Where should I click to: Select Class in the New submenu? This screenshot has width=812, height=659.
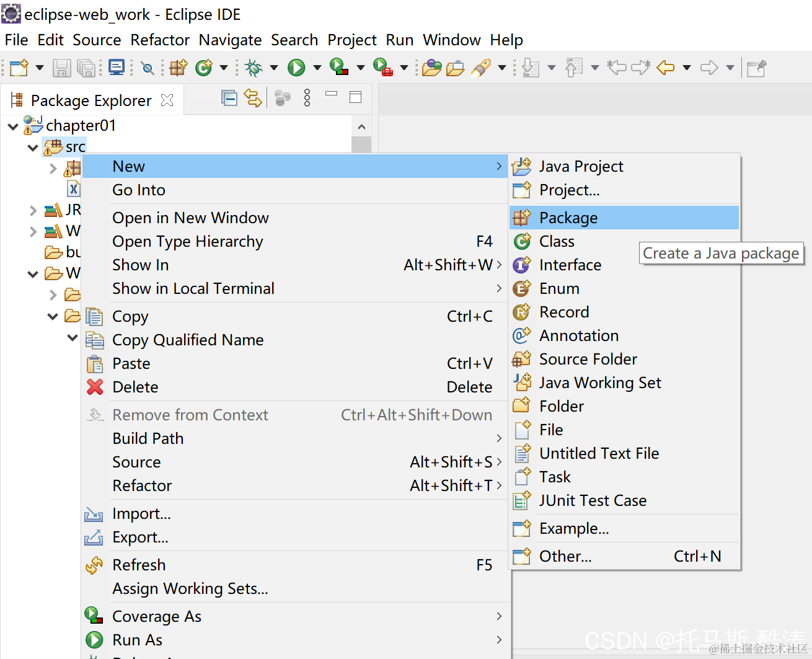click(624, 241)
